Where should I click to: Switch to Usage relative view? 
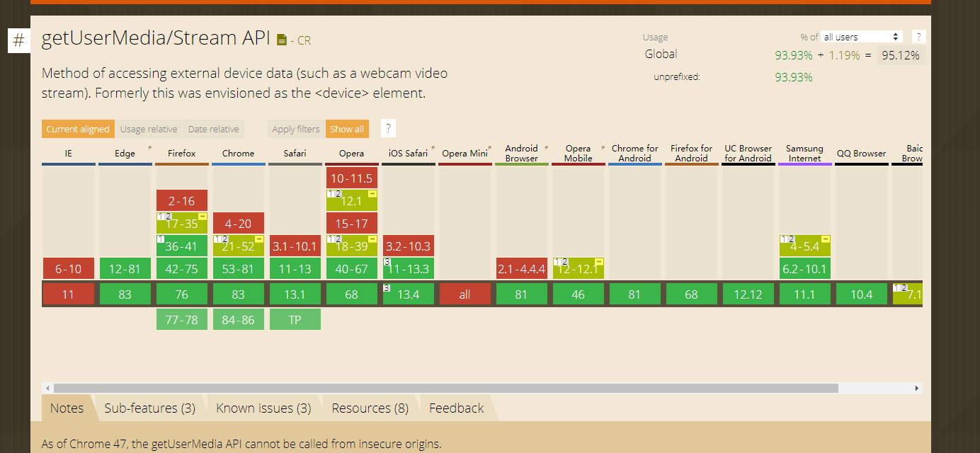point(149,129)
